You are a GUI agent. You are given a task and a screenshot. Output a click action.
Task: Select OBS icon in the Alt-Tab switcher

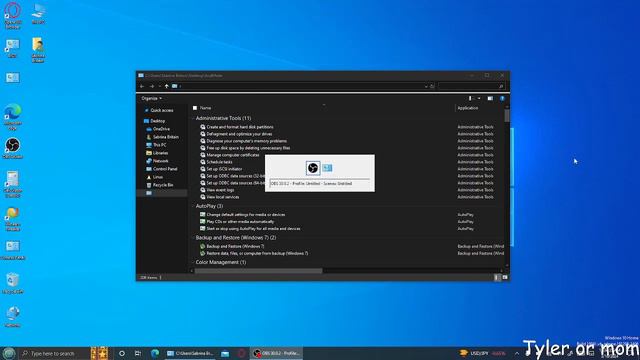pos(313,168)
